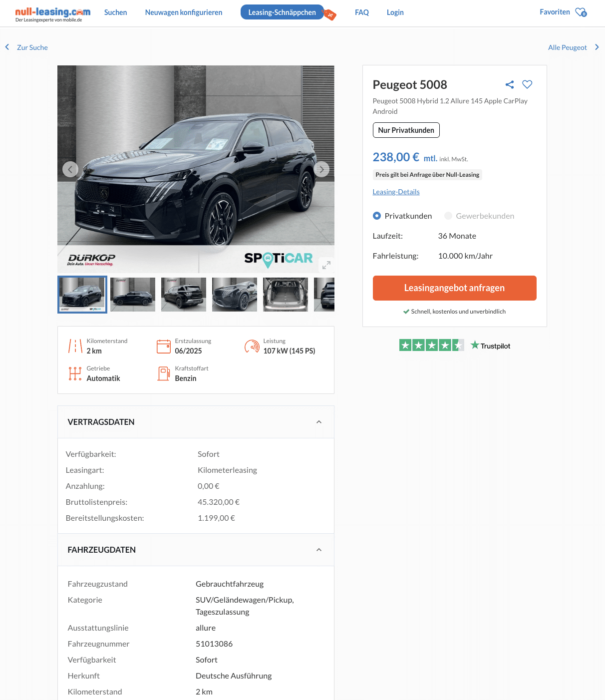605x700 pixels.
Task: Select the Gewerbekunden radio option
Action: 448,216
